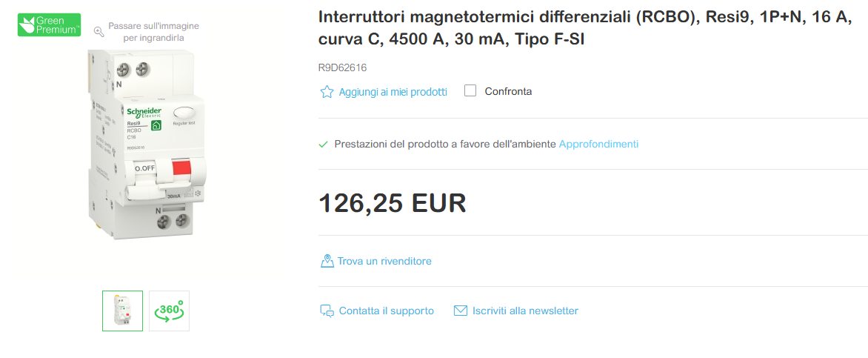Click Aggiungi ai miei prodotti link

(x=393, y=92)
